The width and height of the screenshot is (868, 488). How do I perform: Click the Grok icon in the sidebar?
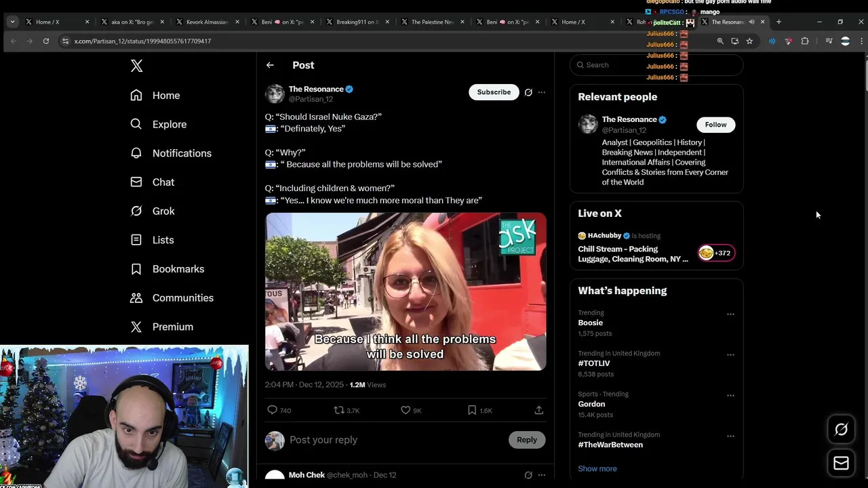point(136,211)
